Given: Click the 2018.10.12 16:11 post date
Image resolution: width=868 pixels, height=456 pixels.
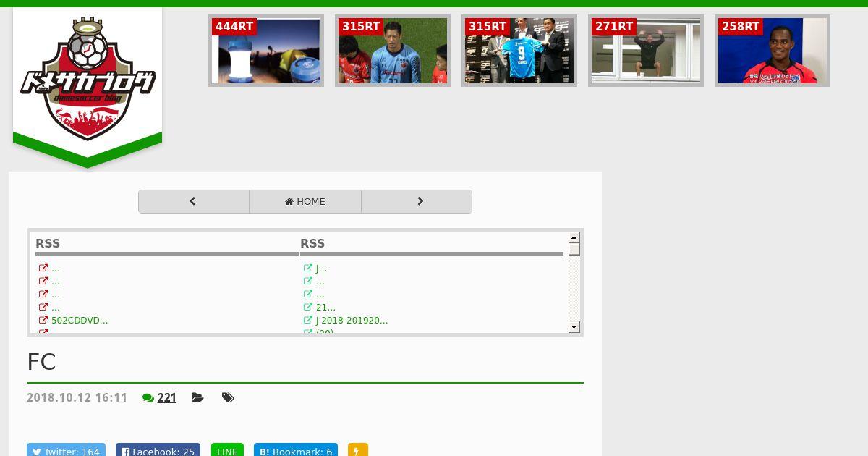Looking at the screenshot, I should pyautogui.click(x=77, y=397).
